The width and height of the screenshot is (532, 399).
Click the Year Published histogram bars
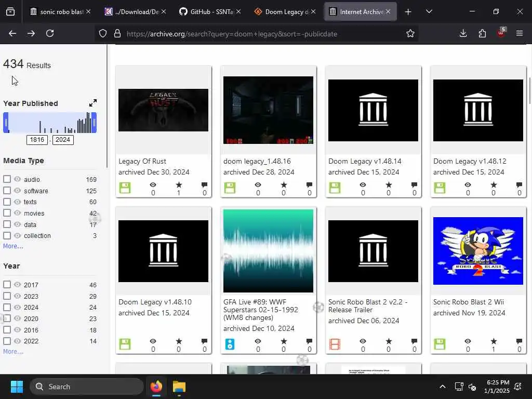coord(50,123)
